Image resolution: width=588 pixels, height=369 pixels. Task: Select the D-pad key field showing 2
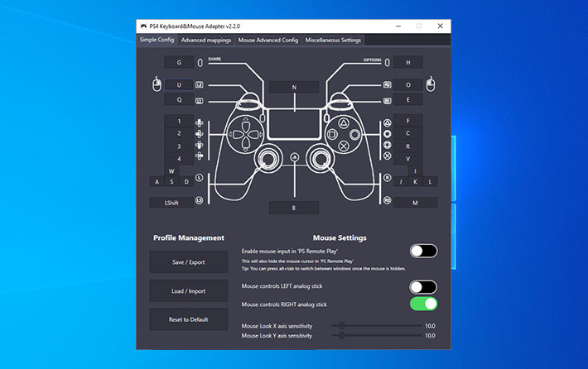tap(179, 133)
